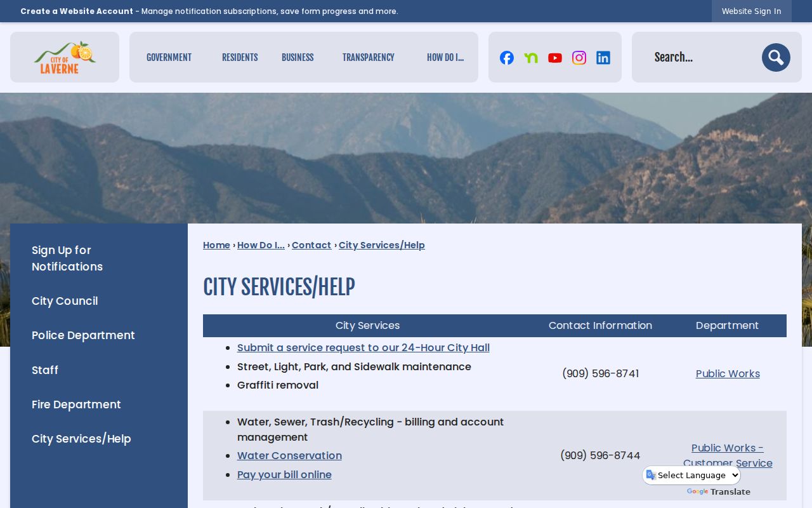
Task: Click the phone number (909) 596-8741
Action: 600,373
